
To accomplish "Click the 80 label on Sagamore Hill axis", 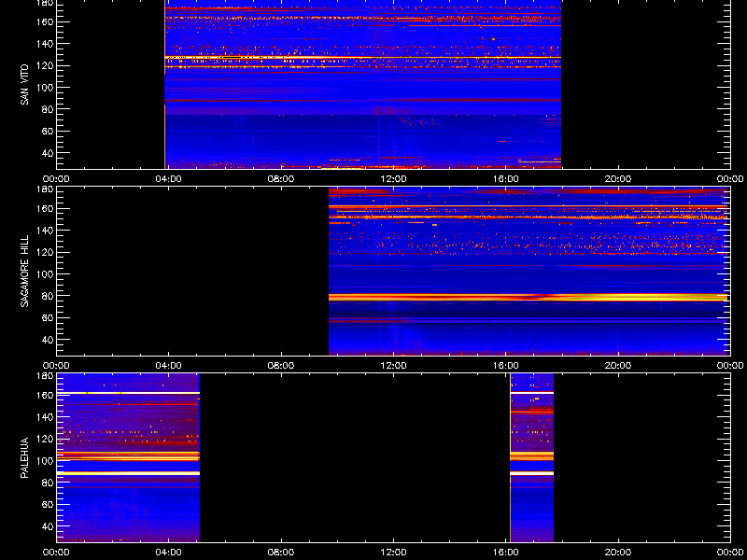I will coord(46,296).
